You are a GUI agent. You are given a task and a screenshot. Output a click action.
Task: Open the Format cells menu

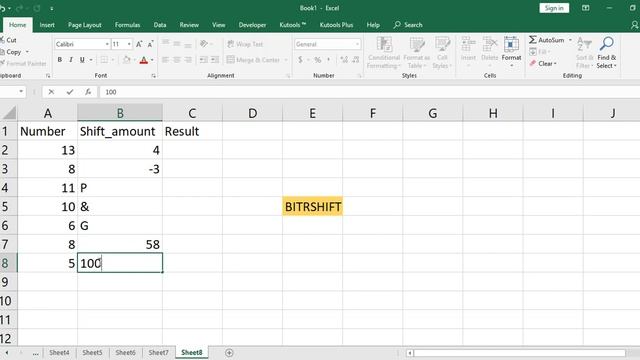click(511, 52)
